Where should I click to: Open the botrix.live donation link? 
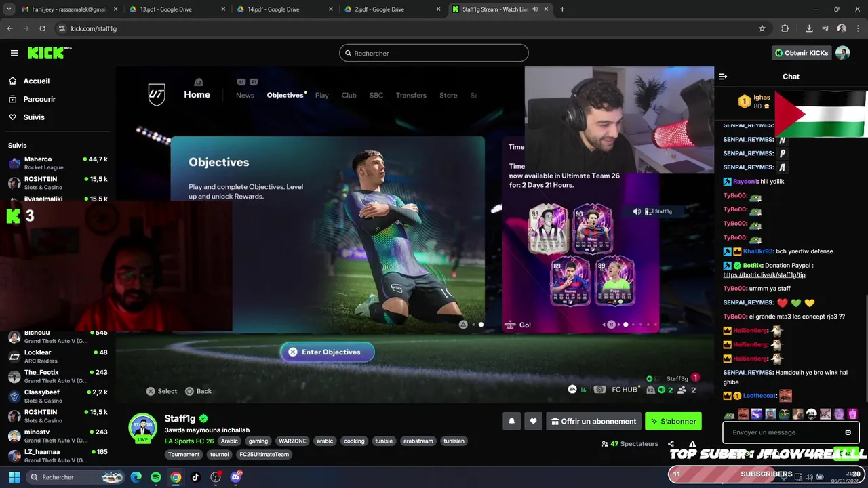tap(764, 275)
